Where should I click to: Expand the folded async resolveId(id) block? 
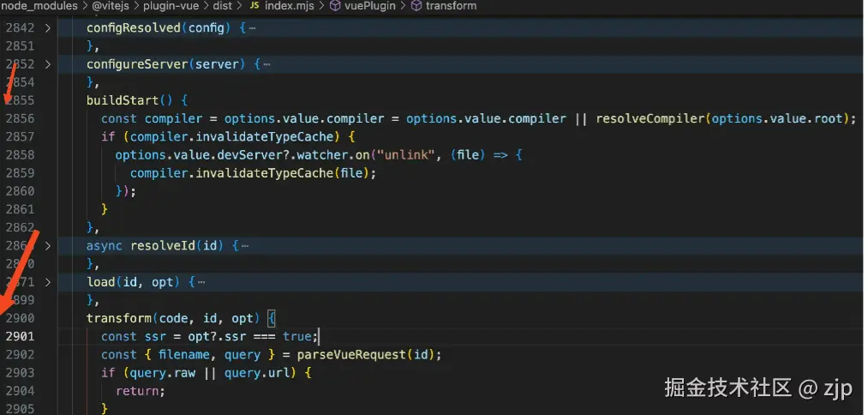click(48, 245)
